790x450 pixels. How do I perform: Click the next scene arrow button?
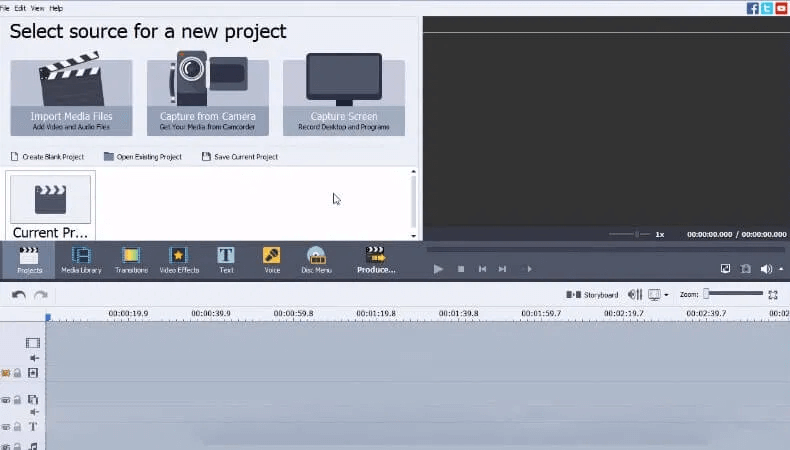(x=529, y=269)
